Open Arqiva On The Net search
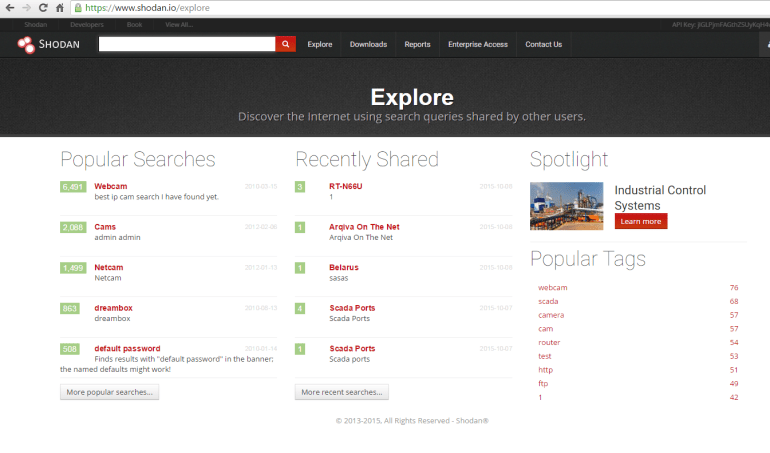770x453 pixels. pos(364,227)
